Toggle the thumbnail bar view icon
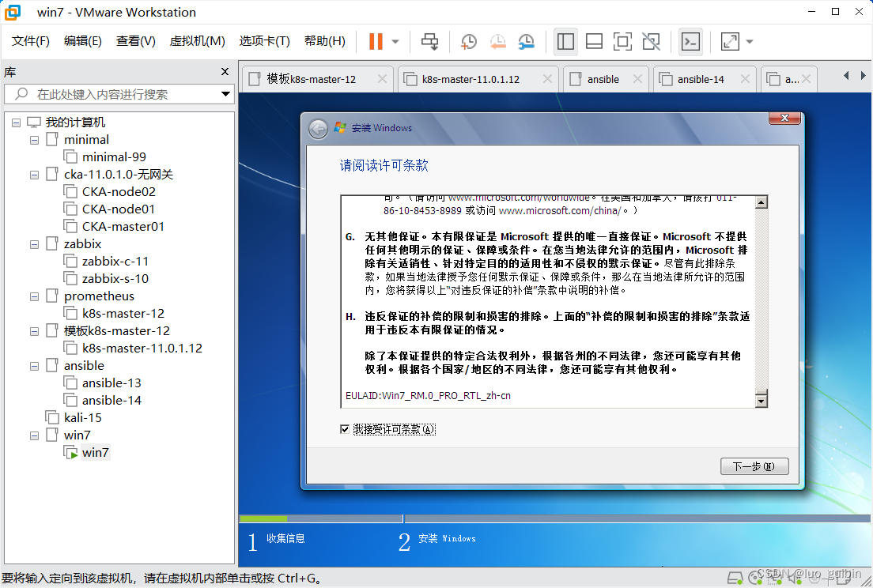This screenshot has height=588, width=873. (x=594, y=42)
